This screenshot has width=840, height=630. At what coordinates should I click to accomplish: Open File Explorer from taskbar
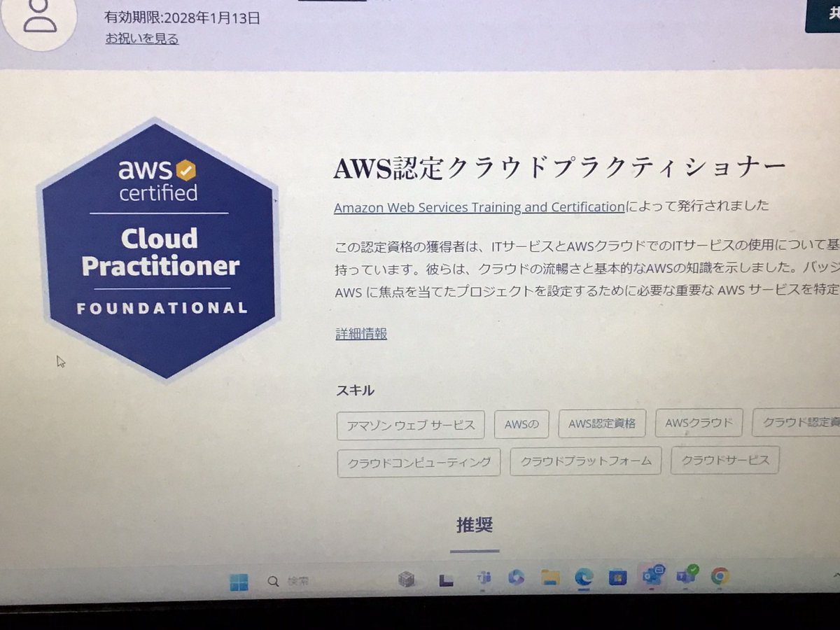(551, 577)
